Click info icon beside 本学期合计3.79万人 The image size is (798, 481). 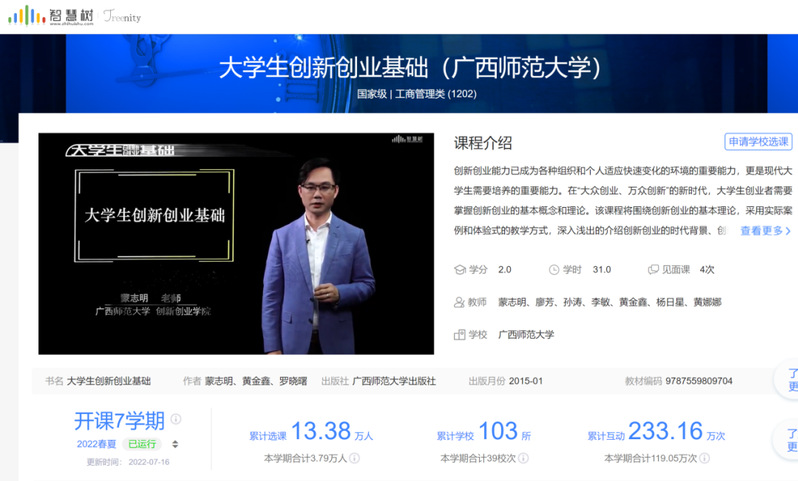coord(353,458)
